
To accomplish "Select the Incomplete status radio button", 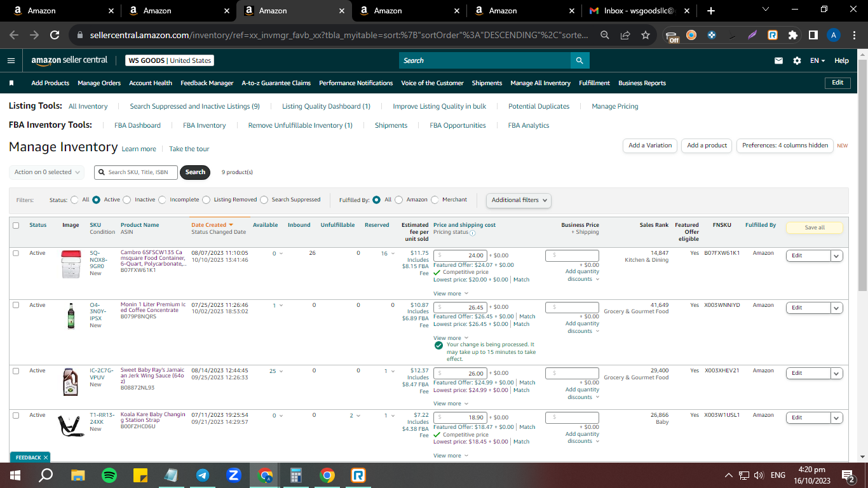I will point(163,200).
